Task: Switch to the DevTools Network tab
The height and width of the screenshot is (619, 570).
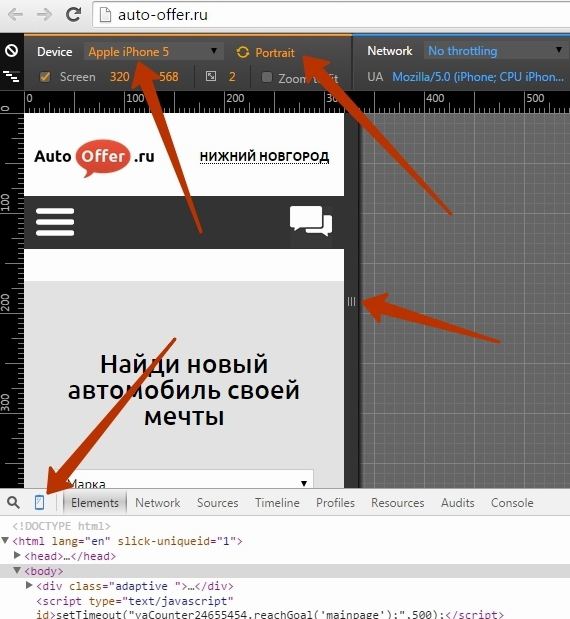Action: click(158, 503)
